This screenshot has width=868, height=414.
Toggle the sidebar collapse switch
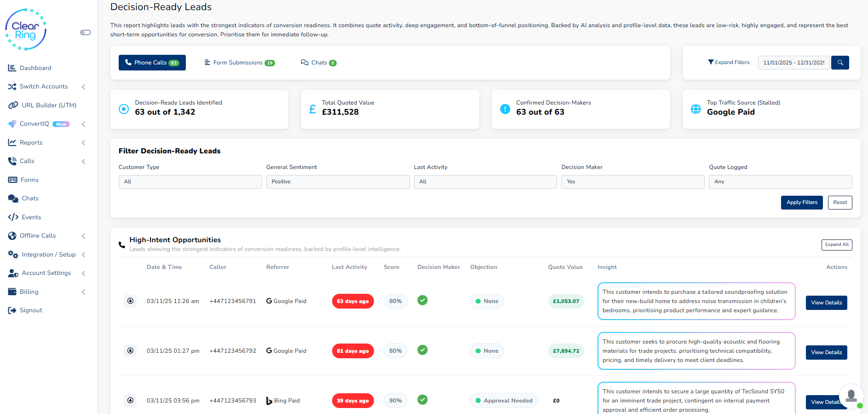pos(86,33)
